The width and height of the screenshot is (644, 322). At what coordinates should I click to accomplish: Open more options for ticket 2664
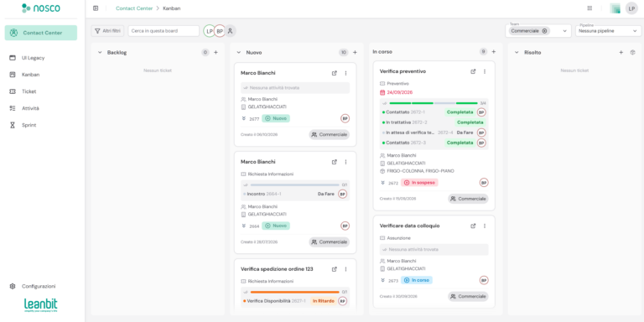pos(345,162)
